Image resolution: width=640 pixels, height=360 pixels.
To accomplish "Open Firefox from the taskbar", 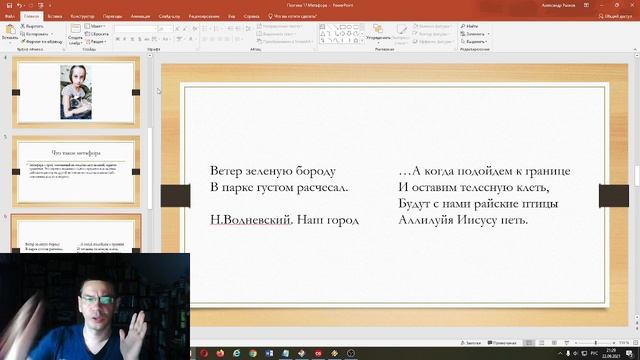I will coord(220,353).
